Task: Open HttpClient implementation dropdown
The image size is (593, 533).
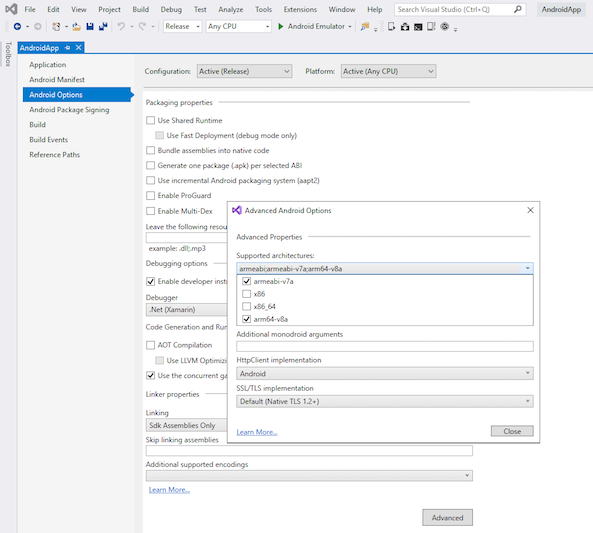Action: pyautogui.click(x=385, y=374)
